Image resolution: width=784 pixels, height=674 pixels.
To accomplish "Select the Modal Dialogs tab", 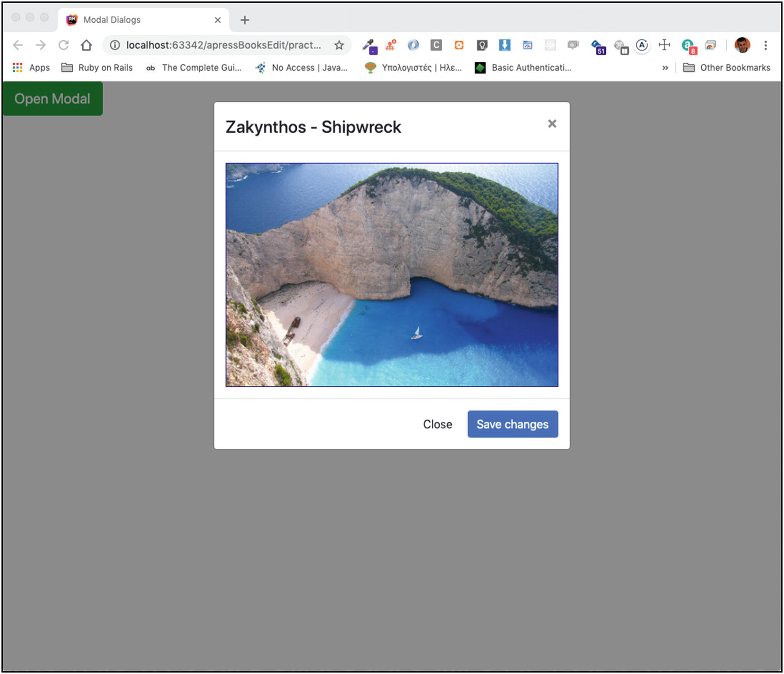I will (x=136, y=20).
